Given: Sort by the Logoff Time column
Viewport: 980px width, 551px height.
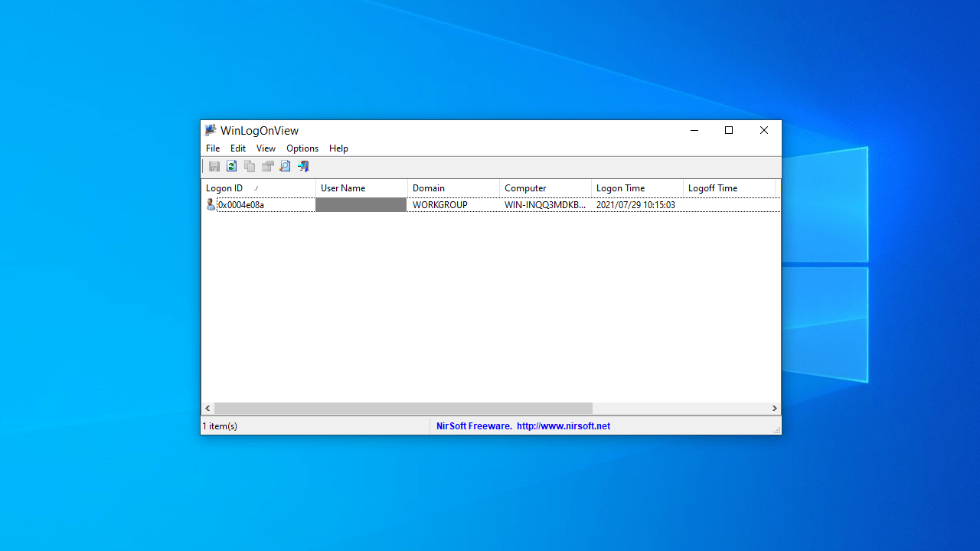Looking at the screenshot, I should [729, 188].
